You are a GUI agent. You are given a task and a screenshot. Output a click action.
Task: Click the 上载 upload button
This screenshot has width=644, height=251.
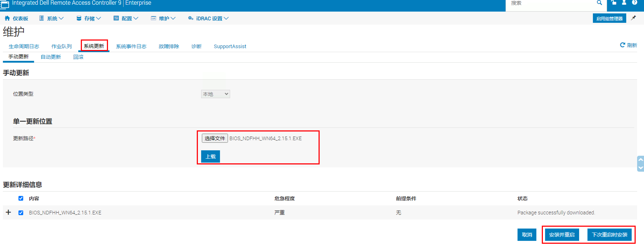point(210,157)
